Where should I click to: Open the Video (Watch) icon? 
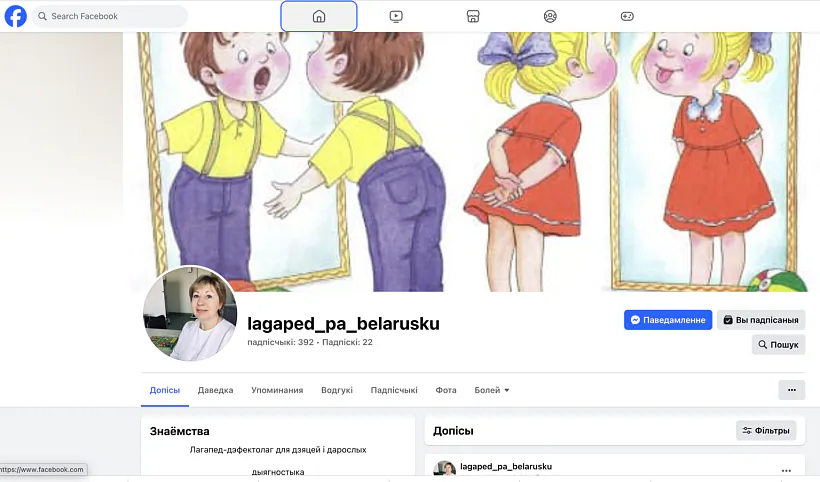396,16
